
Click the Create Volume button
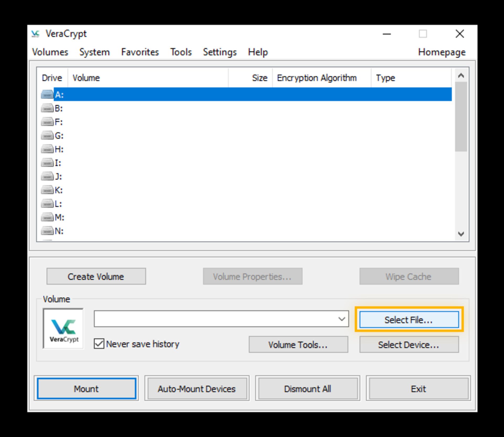96,276
